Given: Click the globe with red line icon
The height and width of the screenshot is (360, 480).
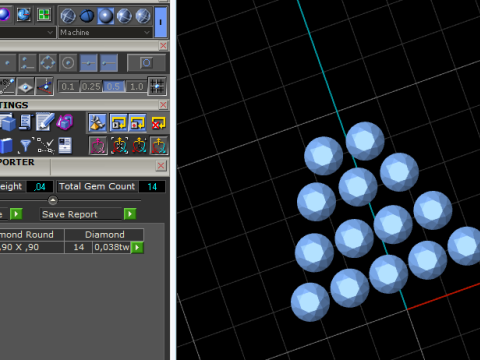Looking at the screenshot, I should tap(24, 15).
